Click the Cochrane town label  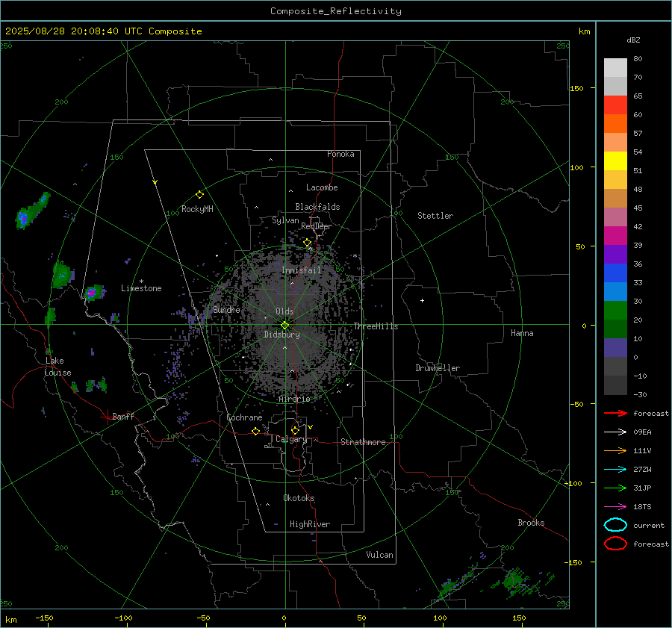tap(244, 417)
